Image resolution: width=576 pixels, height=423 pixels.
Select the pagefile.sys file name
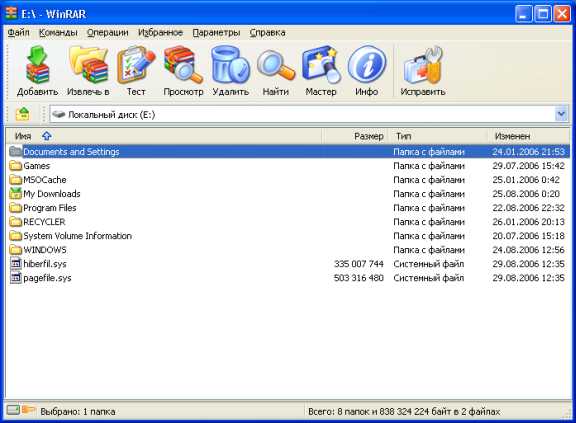47,278
